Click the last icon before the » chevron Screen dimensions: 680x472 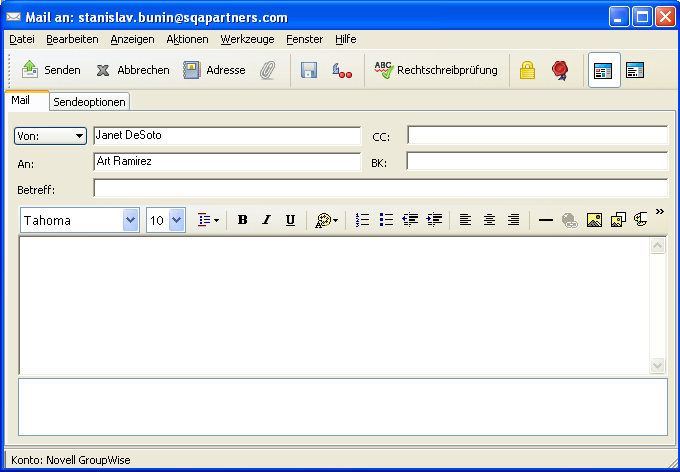pyautogui.click(x=641, y=219)
